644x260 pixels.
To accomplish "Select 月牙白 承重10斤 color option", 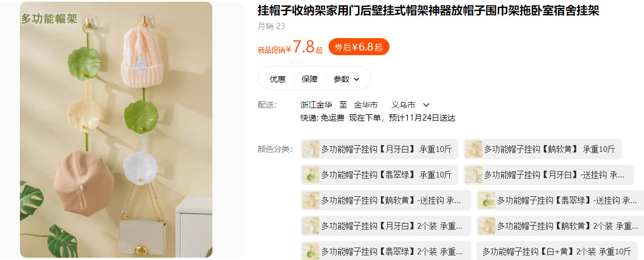I will [x=379, y=149].
